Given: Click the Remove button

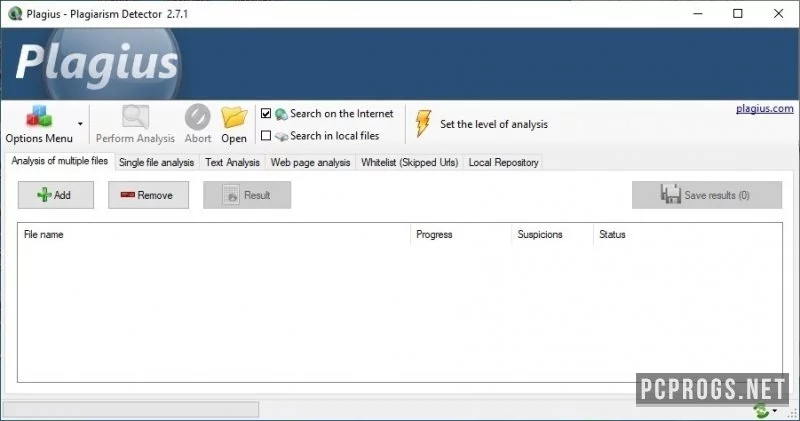Looking at the screenshot, I should [x=148, y=195].
